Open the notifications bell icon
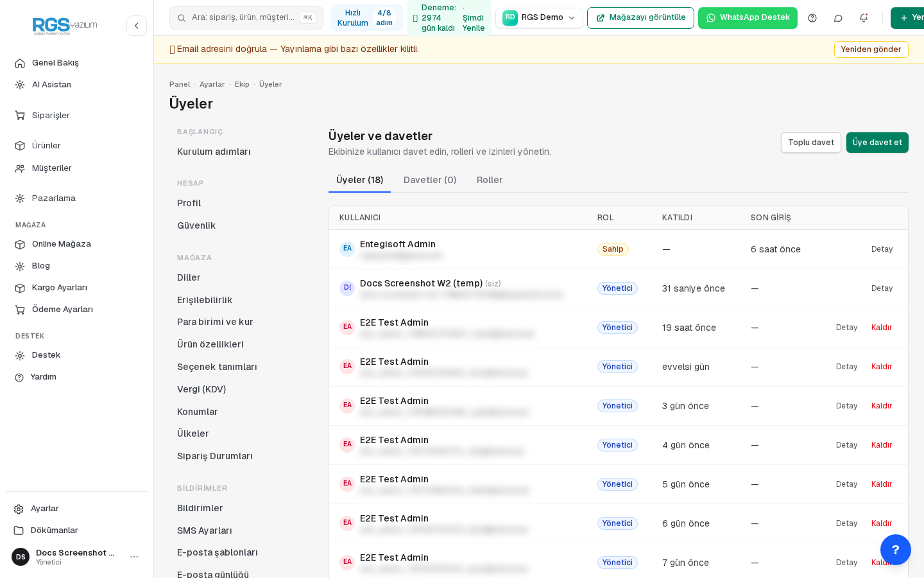Image resolution: width=924 pixels, height=578 pixels. tap(864, 18)
